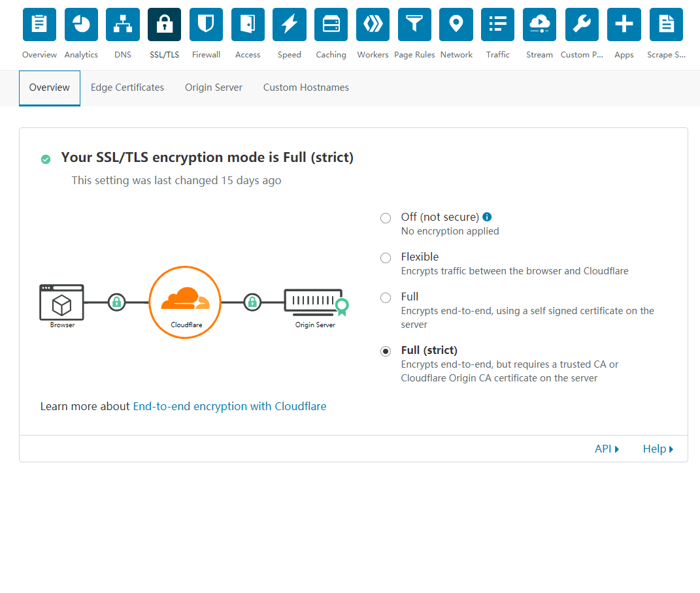Click the Custom Hostnames tab
This screenshot has width=700, height=593.
pyautogui.click(x=306, y=87)
